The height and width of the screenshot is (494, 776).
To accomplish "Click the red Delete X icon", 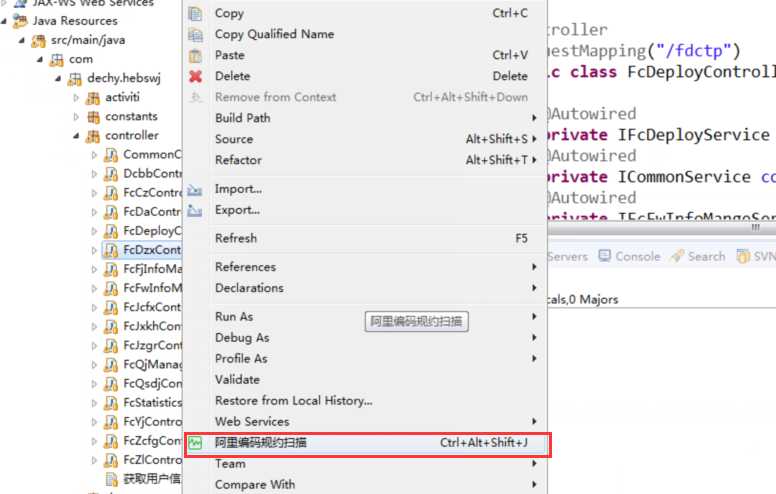I will [195, 76].
